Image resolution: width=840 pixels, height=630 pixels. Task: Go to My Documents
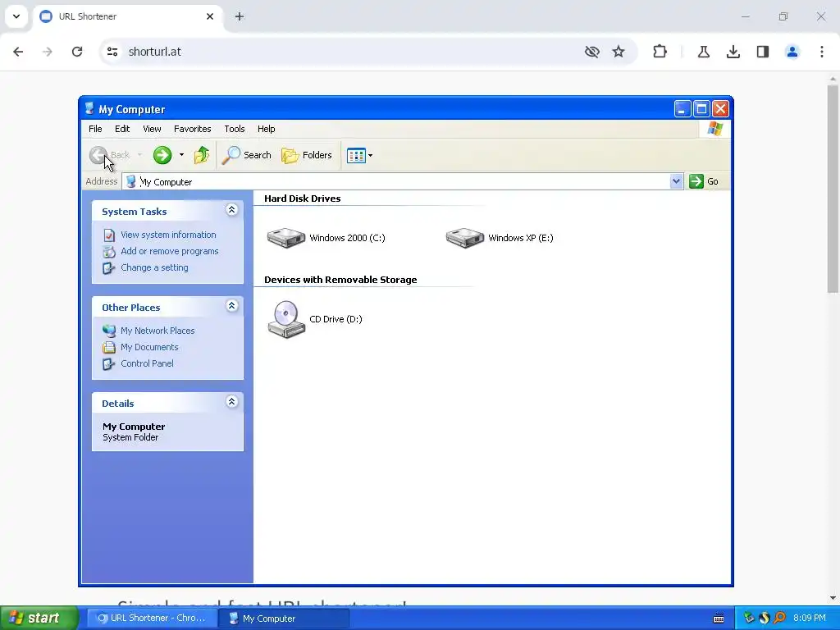pyautogui.click(x=149, y=347)
